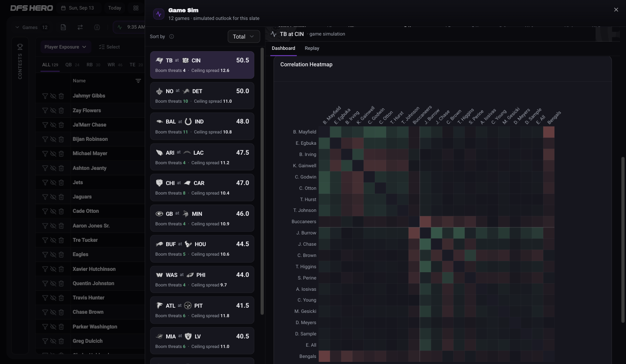The image size is (626, 364).
Task: Toggle the eye icon for Ashton Jeanty
Action: click(x=53, y=168)
